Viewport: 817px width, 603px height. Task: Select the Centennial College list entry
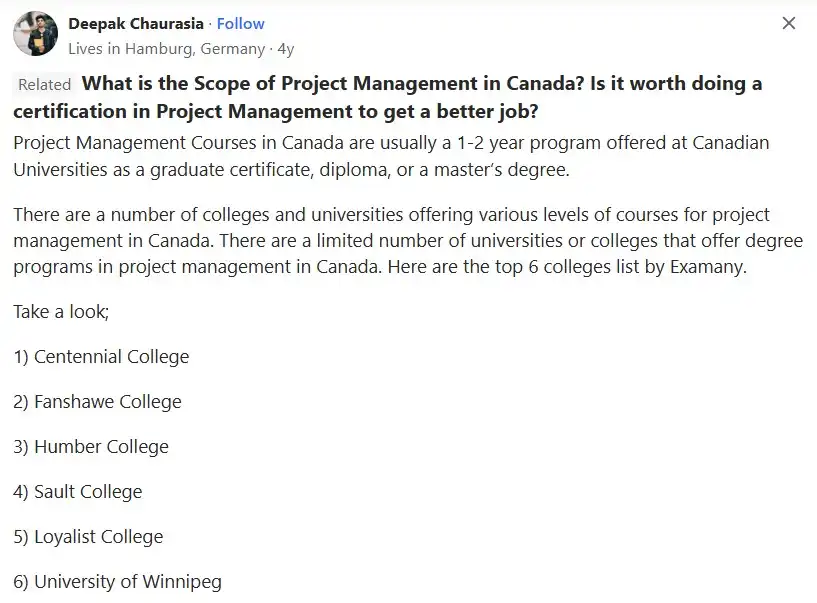(101, 356)
